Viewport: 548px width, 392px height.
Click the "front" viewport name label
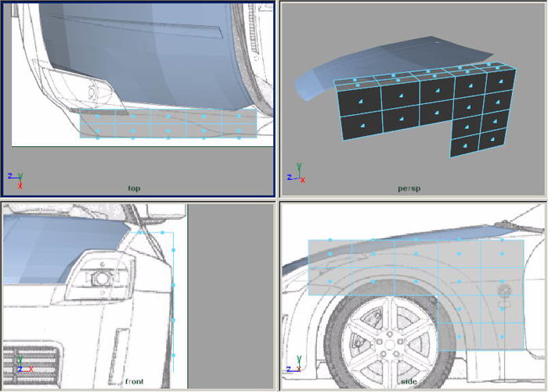(135, 382)
